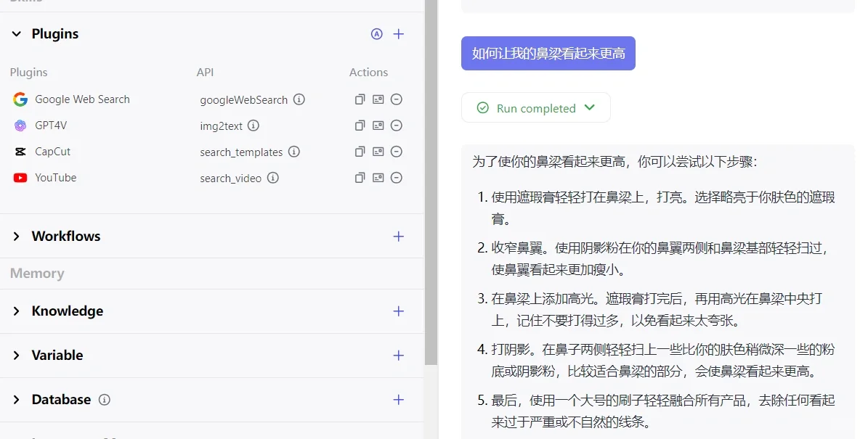Edit parameters of CapCut plugin
Viewport: 868px width, 439px height.
pos(378,152)
